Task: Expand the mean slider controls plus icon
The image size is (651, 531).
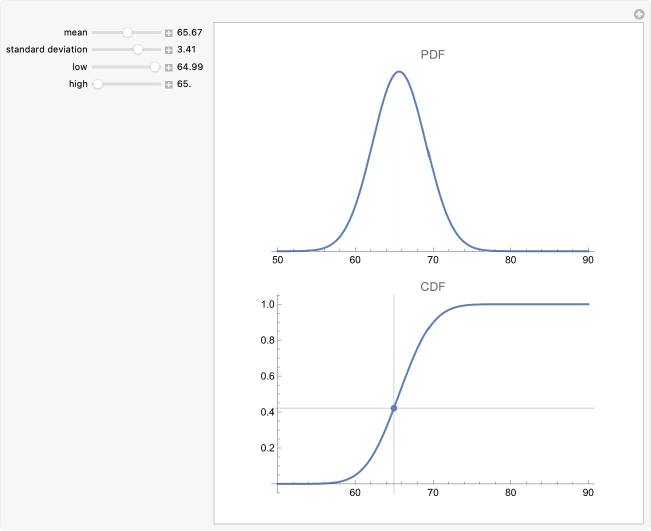Action: click(169, 33)
